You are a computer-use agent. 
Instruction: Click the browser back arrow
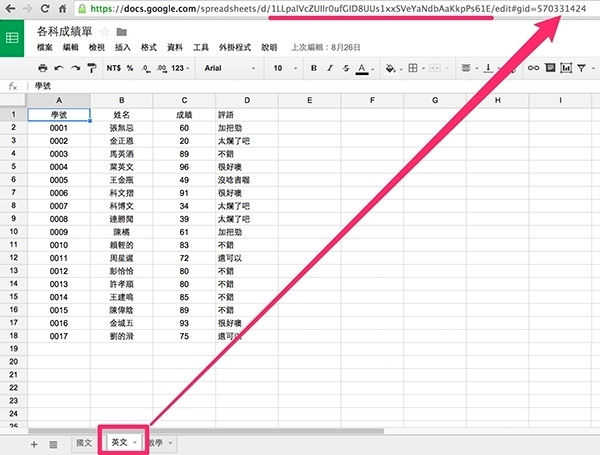coord(10,8)
